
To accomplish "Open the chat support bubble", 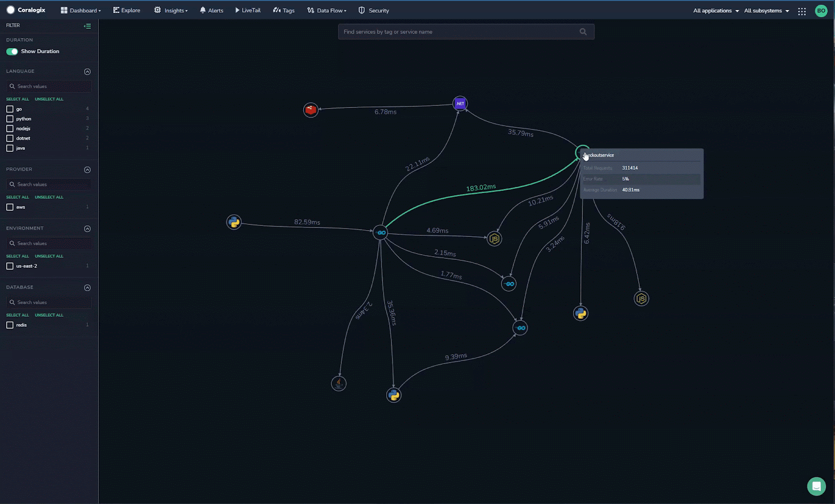I will click(x=816, y=486).
